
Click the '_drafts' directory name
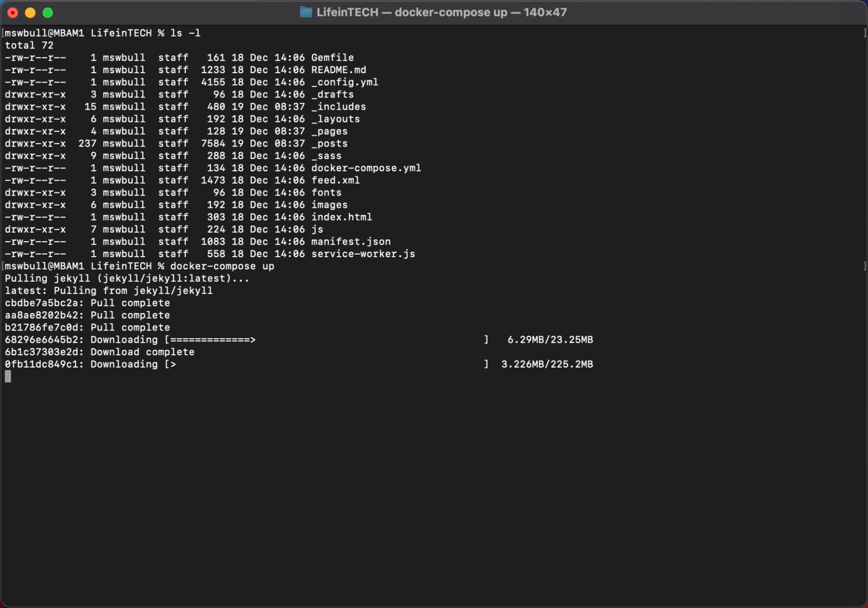332,94
